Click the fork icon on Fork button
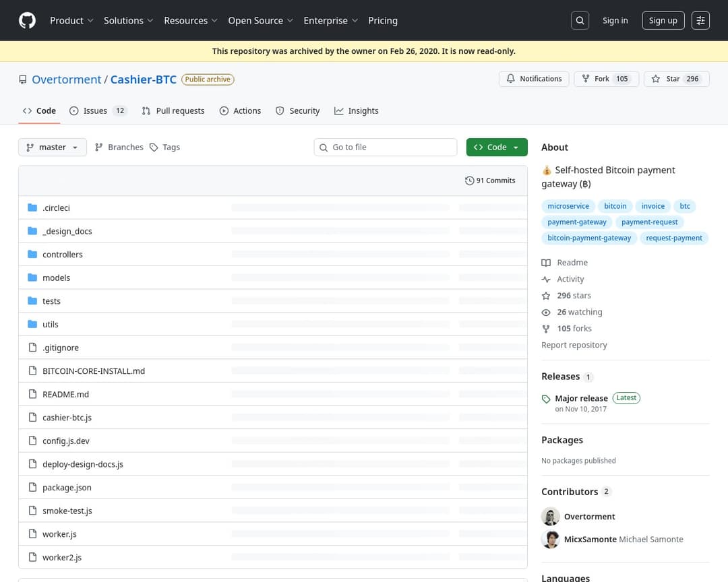 (586, 79)
